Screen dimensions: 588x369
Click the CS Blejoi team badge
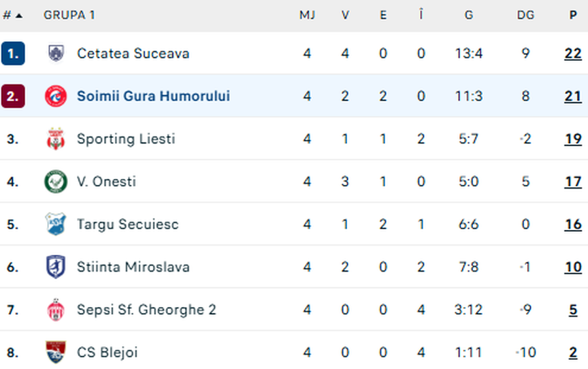tap(56, 353)
